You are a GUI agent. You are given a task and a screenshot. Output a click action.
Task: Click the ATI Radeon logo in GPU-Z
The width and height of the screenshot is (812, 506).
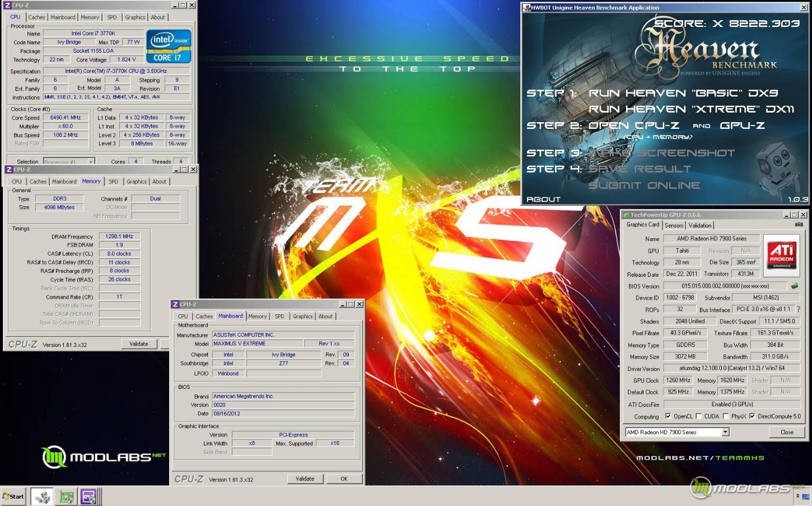[x=781, y=254]
